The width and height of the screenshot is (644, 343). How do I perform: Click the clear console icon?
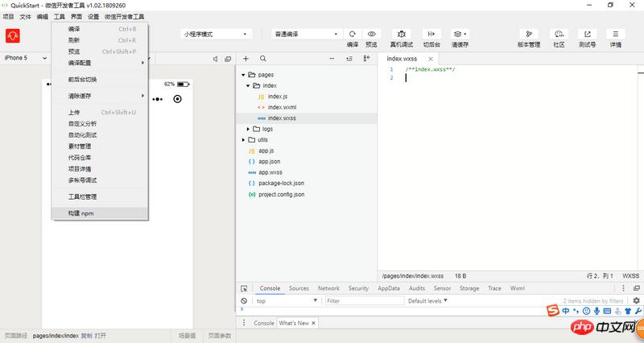pyautogui.click(x=244, y=300)
